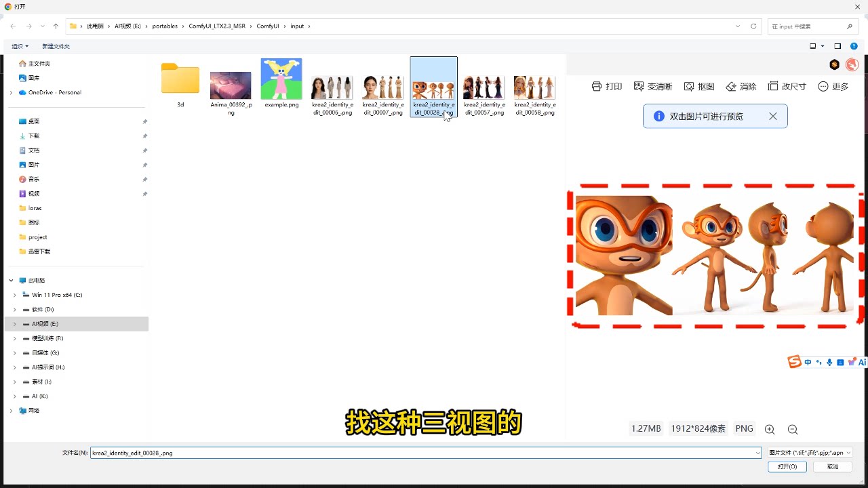Open the 组织 organize dropdown
This screenshot has height=488, width=868.
coord(20,46)
